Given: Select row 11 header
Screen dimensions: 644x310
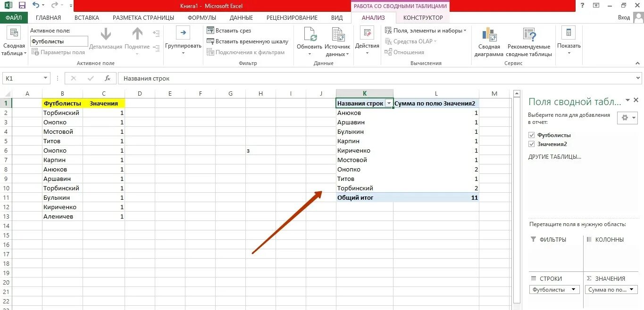Looking at the screenshot, I should (x=6, y=197).
